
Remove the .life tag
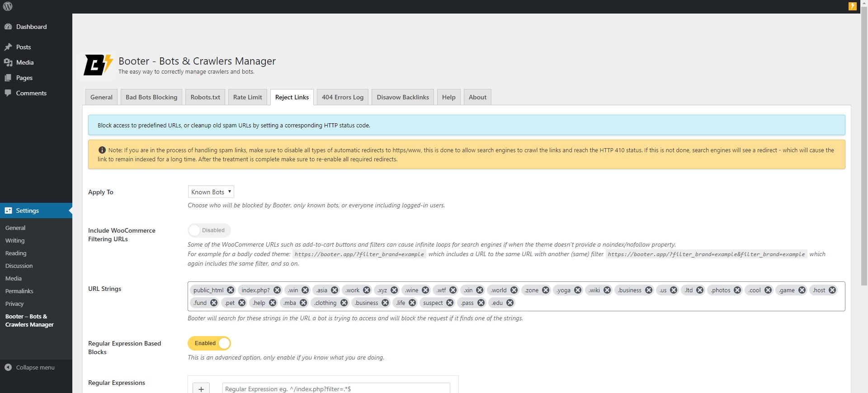point(412,303)
